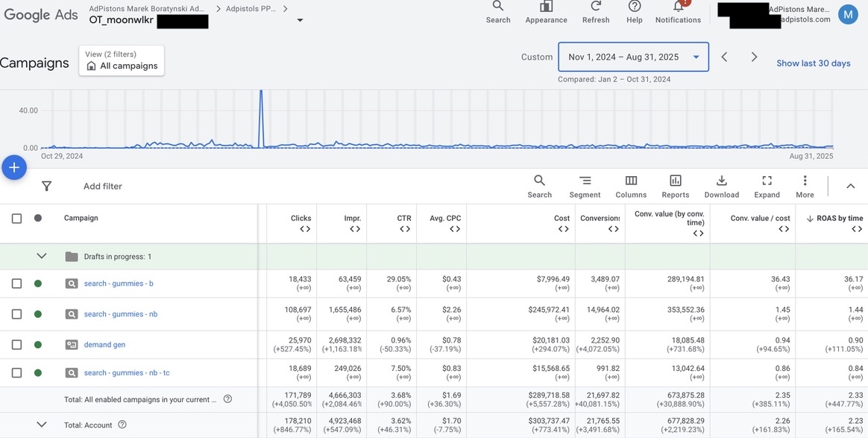Click status dot for search - gummies - b
This screenshot has height=438, width=868.
pos(37,284)
